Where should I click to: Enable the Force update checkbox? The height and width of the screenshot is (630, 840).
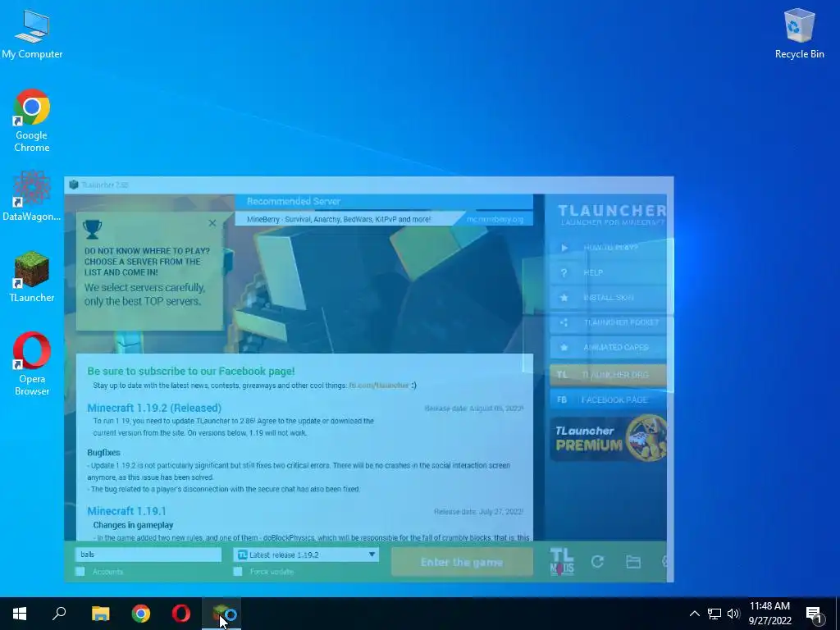tap(238, 572)
